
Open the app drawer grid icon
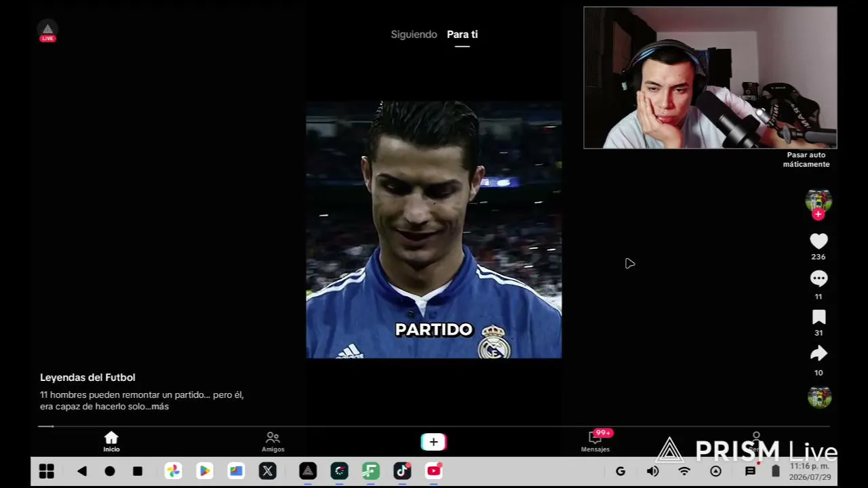[47, 471]
